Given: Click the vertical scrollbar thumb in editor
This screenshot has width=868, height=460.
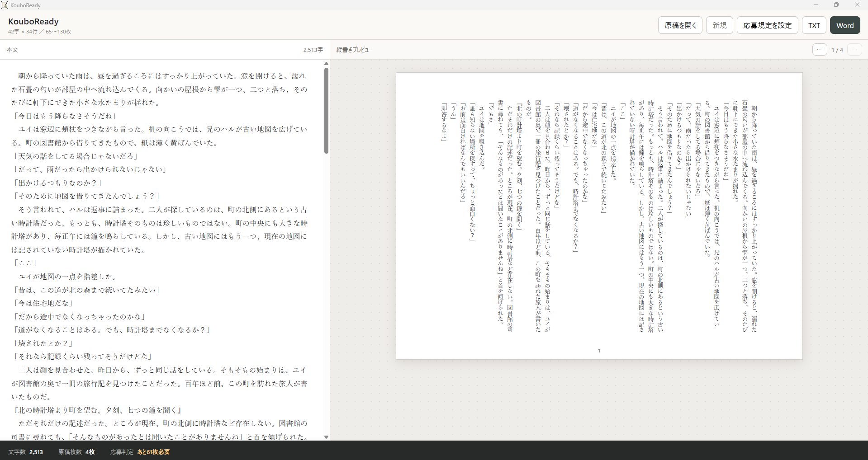Looking at the screenshot, I should (x=326, y=111).
